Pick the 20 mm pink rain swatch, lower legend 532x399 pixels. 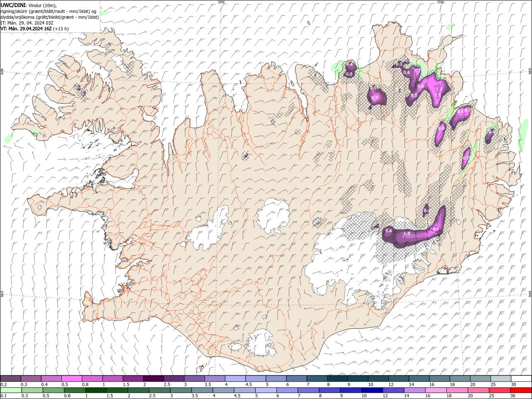[478, 390]
